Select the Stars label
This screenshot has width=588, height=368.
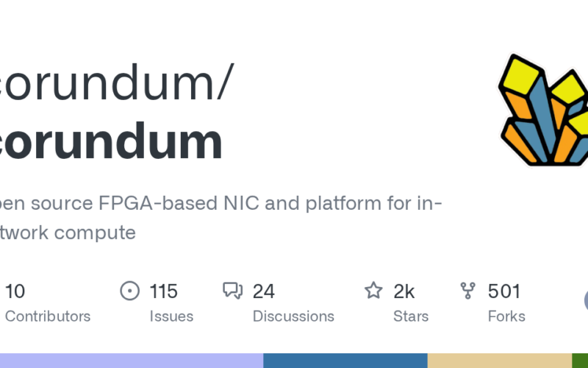pyautogui.click(x=411, y=316)
